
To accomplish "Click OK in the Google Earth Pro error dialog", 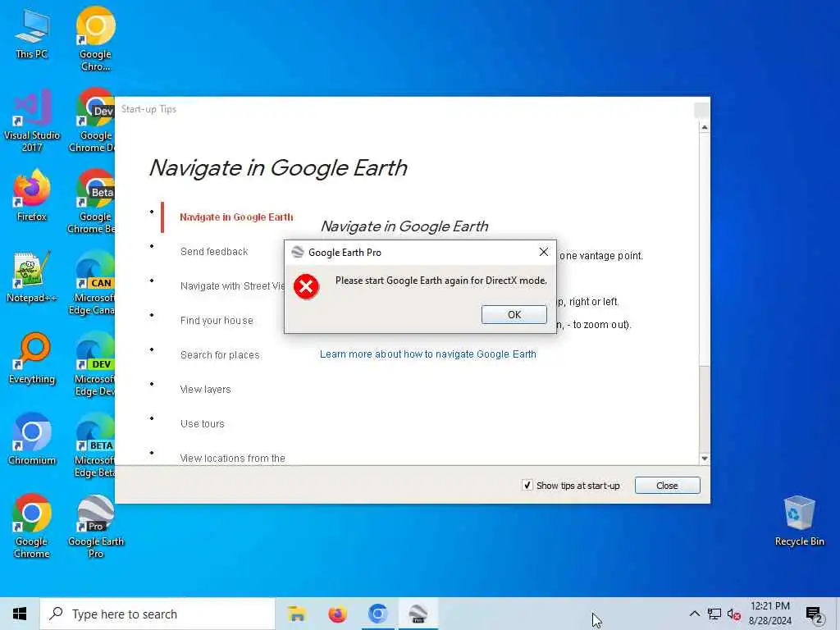I will point(514,314).
